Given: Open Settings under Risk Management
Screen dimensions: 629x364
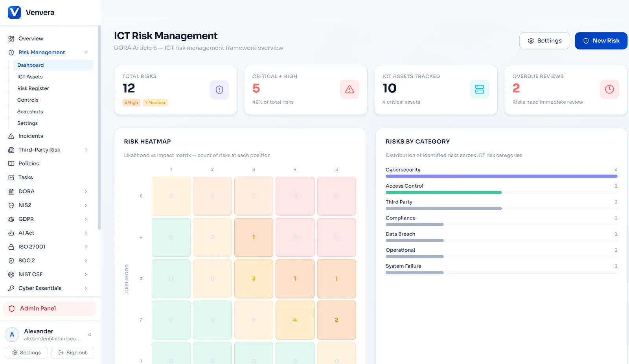Looking at the screenshot, I should pos(53,123).
